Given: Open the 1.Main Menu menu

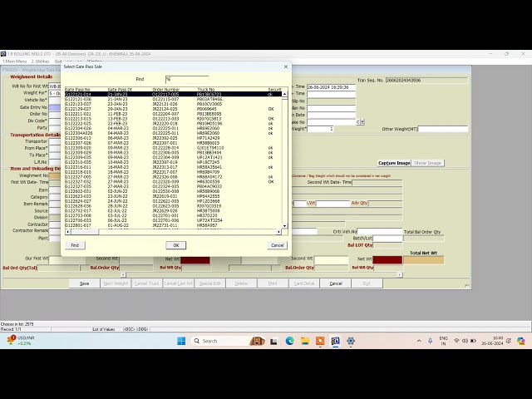Looking at the screenshot, I should [15, 62].
